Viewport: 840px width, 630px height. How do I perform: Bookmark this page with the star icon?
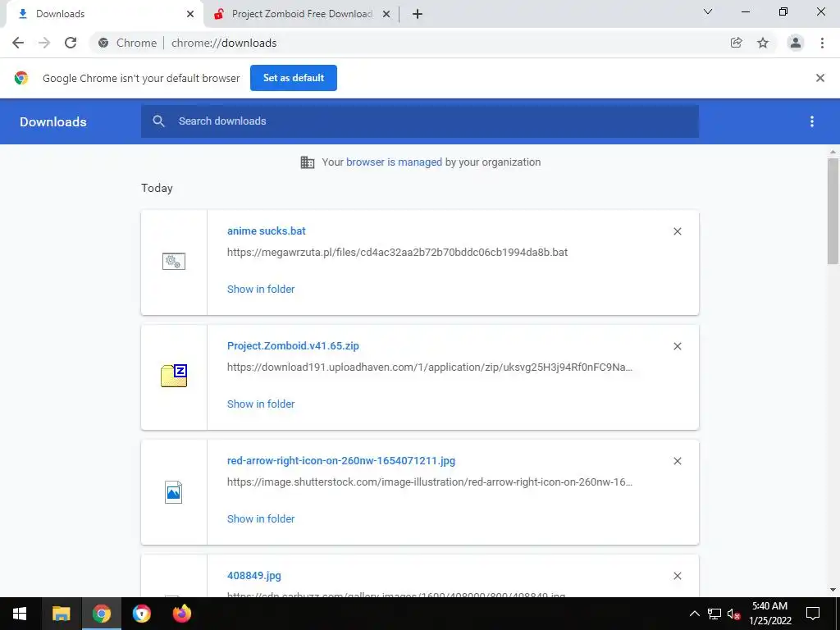pos(763,43)
